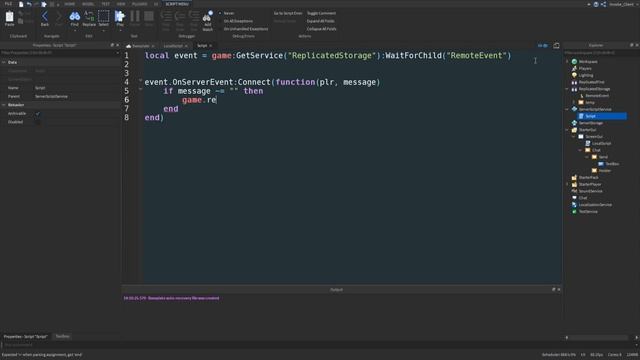Click the Replace tool icon
Viewport: 640px width, 360px height.
[x=89, y=17]
